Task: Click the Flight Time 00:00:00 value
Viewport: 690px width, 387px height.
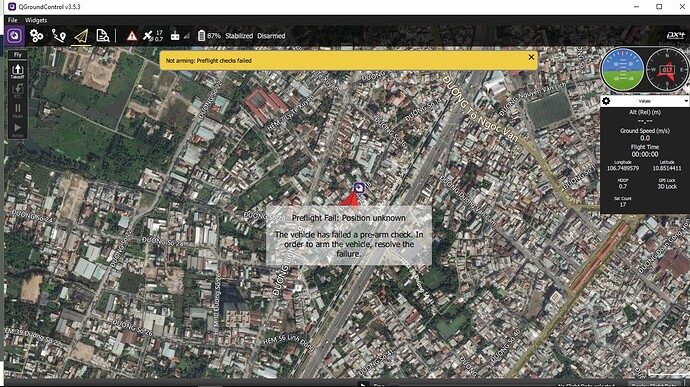Action: coord(645,155)
